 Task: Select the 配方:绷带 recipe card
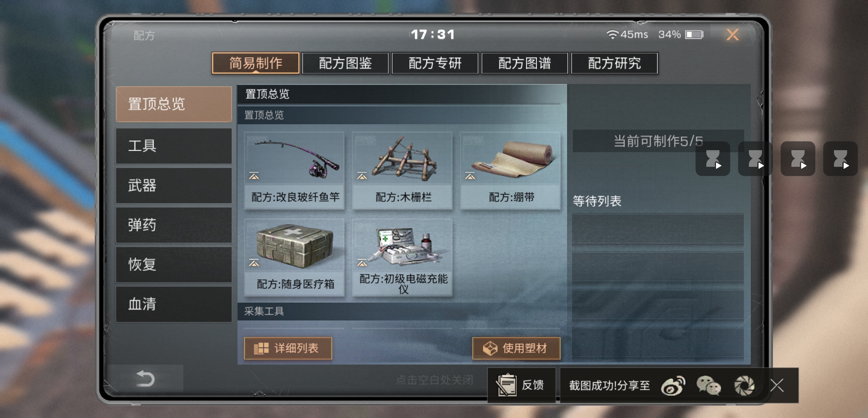point(510,171)
